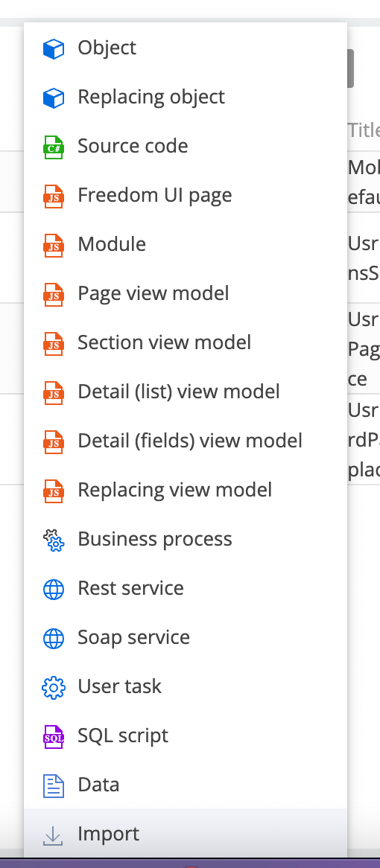The image size is (380, 868).
Task: Click the globe icon beside Soap service
Action: (54, 639)
